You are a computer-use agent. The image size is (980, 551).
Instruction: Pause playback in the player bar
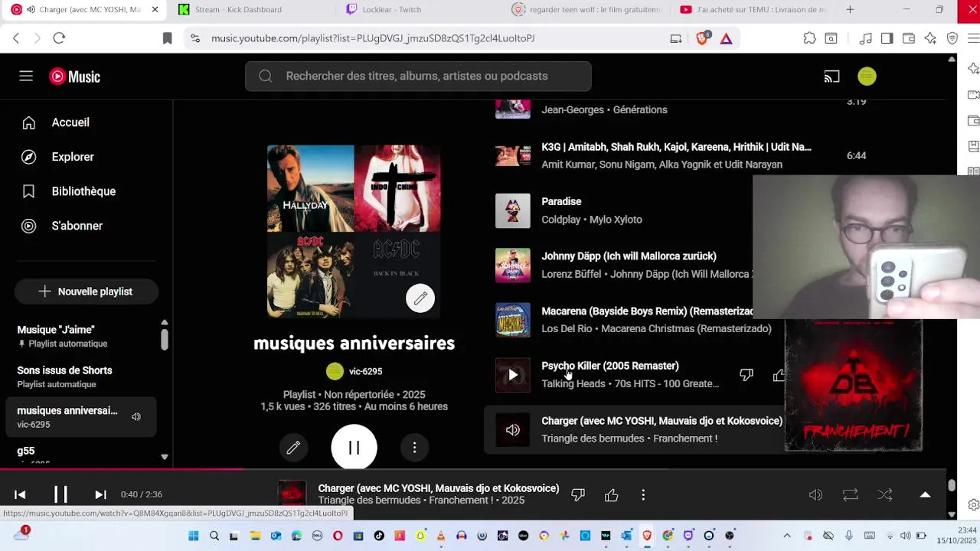[60, 494]
